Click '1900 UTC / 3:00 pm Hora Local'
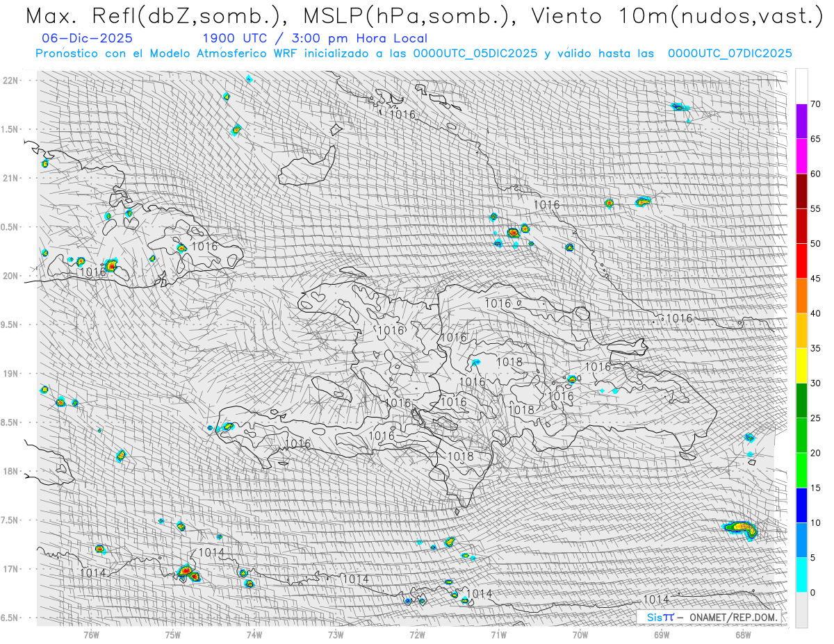834x644 pixels. click(x=315, y=38)
